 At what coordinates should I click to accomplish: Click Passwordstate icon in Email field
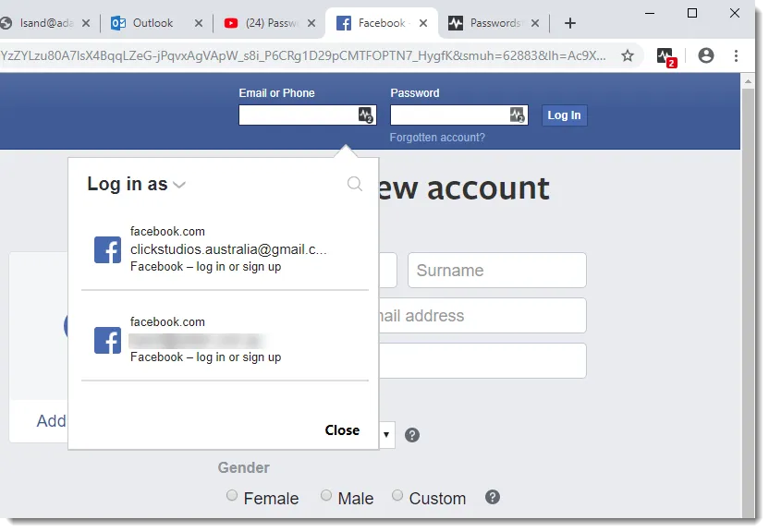pyautogui.click(x=366, y=115)
